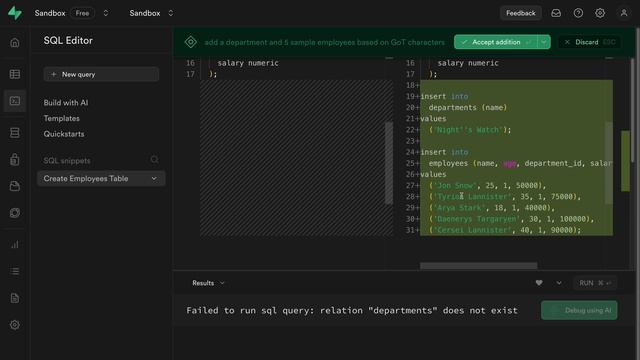Click the search icon beside SQL snippets
The height and width of the screenshot is (360, 640).
[x=154, y=160]
